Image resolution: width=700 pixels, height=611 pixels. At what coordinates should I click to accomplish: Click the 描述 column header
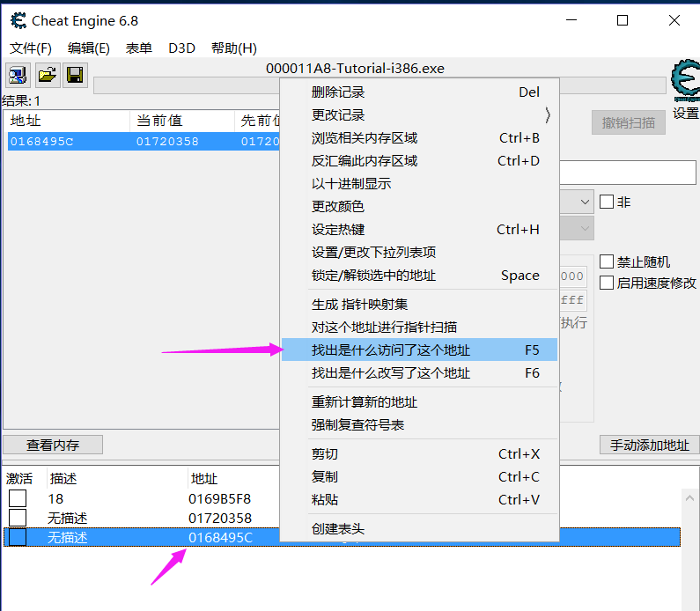coord(63,478)
